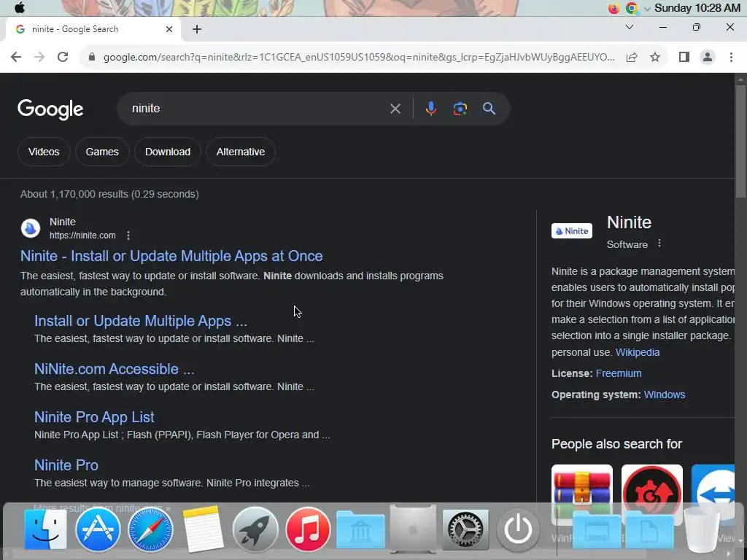Open Music app from the dock
The image size is (747, 560).
[x=308, y=529]
